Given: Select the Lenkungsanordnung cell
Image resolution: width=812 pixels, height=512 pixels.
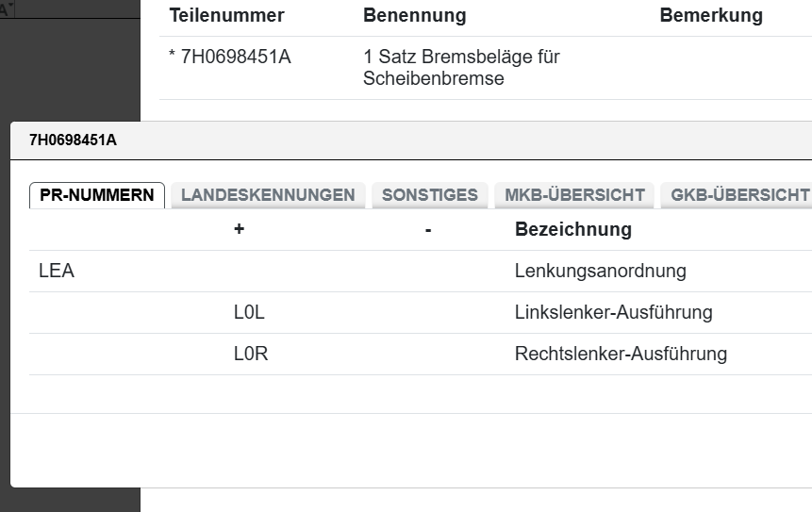Looking at the screenshot, I should 600,272.
